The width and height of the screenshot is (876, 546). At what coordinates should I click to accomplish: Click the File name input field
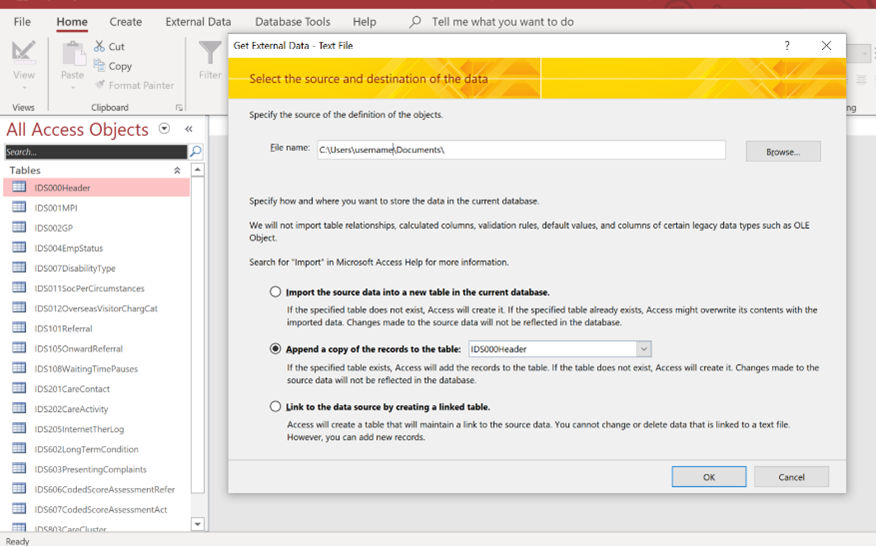[521, 150]
